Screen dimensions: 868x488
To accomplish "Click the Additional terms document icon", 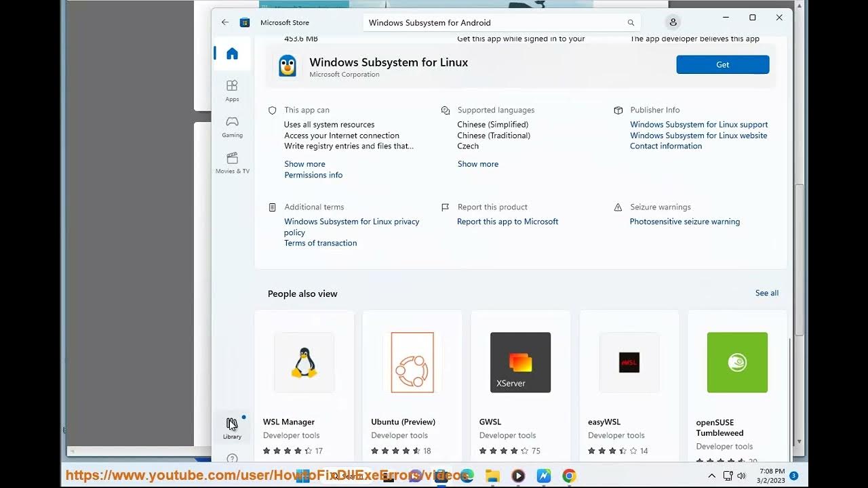I will (x=273, y=207).
